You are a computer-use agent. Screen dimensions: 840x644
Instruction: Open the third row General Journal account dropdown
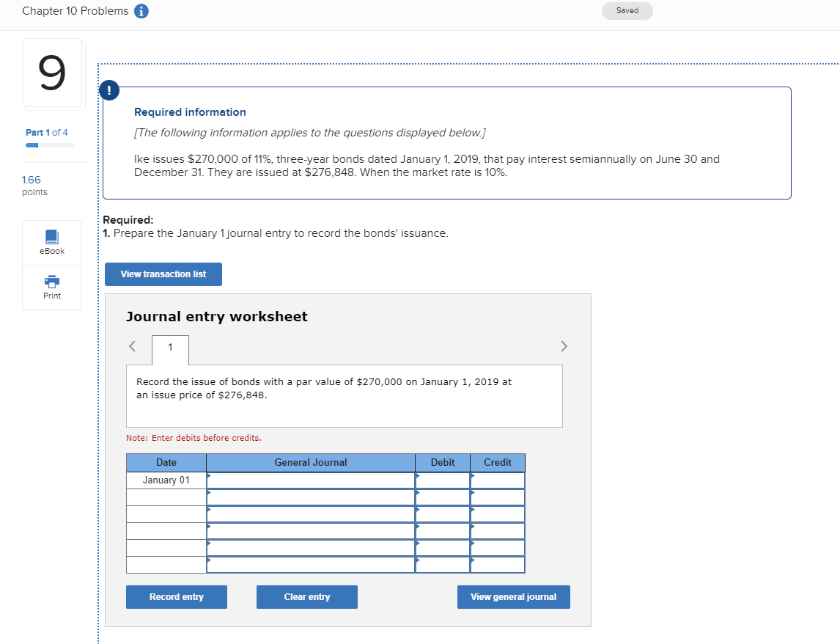pyautogui.click(x=311, y=514)
